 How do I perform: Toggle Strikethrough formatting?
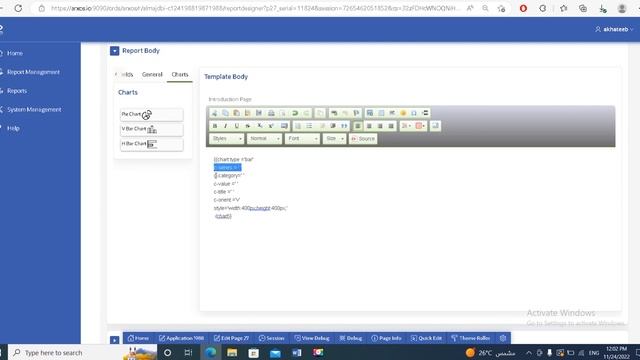point(247,126)
